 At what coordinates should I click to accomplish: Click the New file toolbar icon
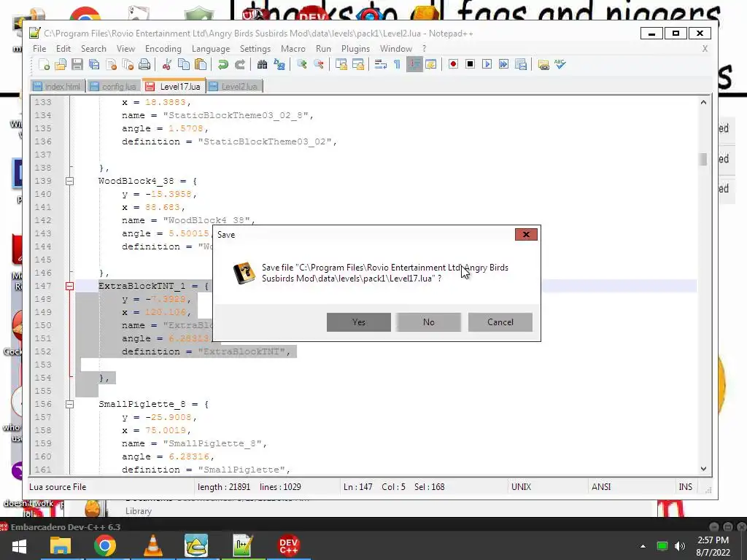point(44,65)
